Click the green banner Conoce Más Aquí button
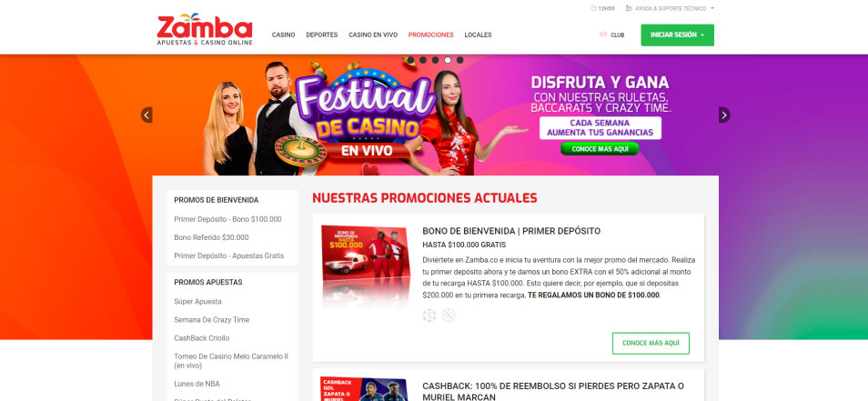This screenshot has height=401, width=868. pyautogui.click(x=600, y=149)
